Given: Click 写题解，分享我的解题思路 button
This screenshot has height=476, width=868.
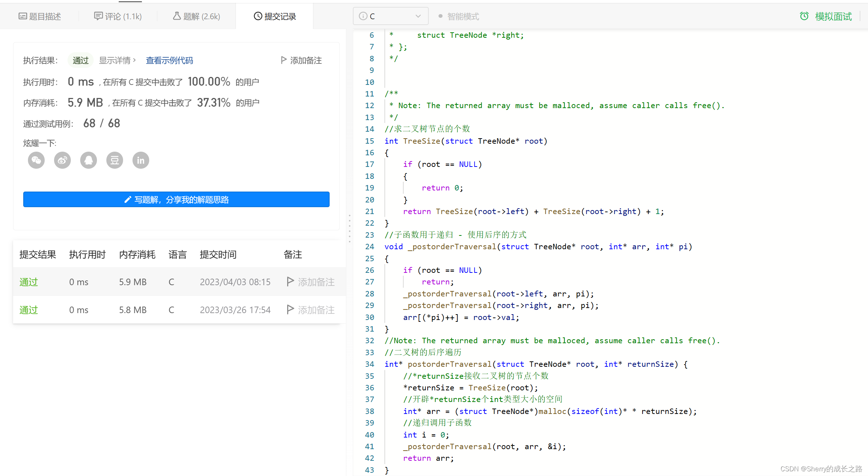Looking at the screenshot, I should [x=176, y=200].
